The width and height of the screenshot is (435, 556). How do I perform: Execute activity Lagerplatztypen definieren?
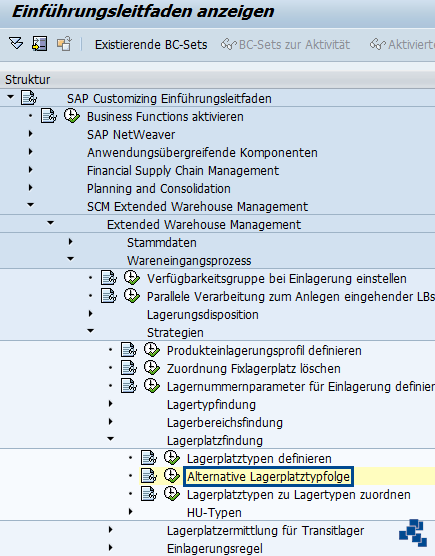172,458
